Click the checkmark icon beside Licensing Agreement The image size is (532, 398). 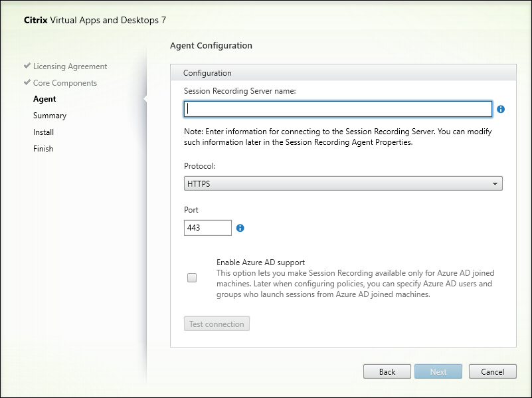pos(27,66)
